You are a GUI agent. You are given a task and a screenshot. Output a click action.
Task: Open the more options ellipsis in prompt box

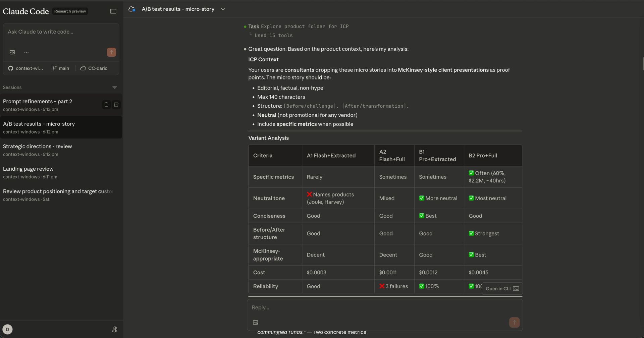[26, 52]
